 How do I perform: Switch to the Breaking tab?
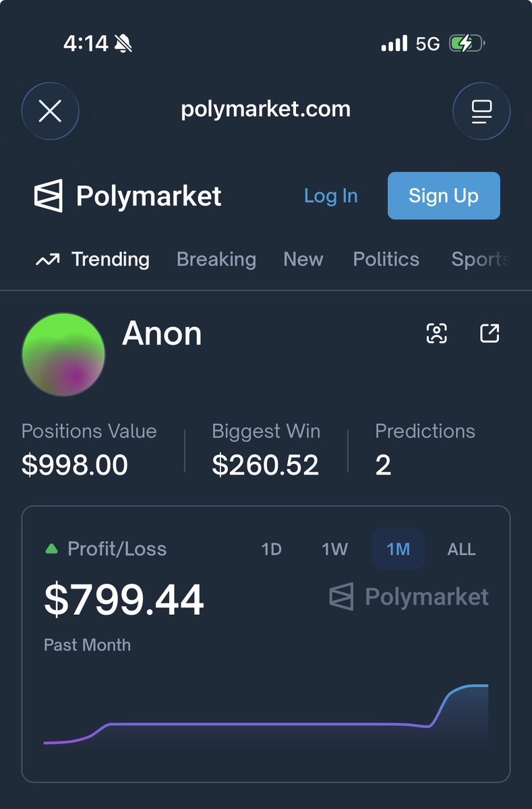(216, 260)
